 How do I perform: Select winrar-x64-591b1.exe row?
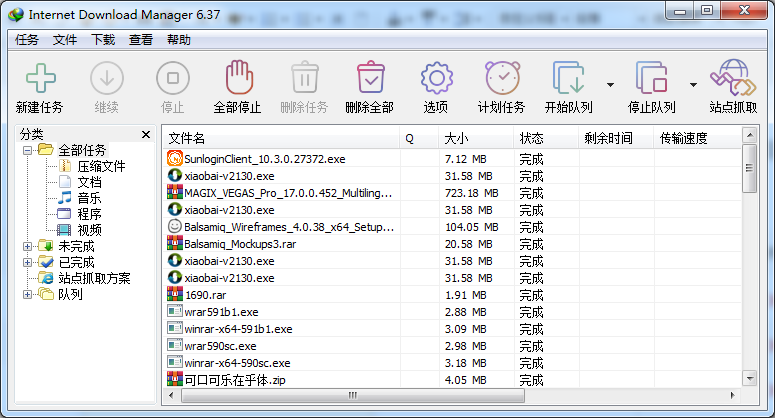[452, 329]
